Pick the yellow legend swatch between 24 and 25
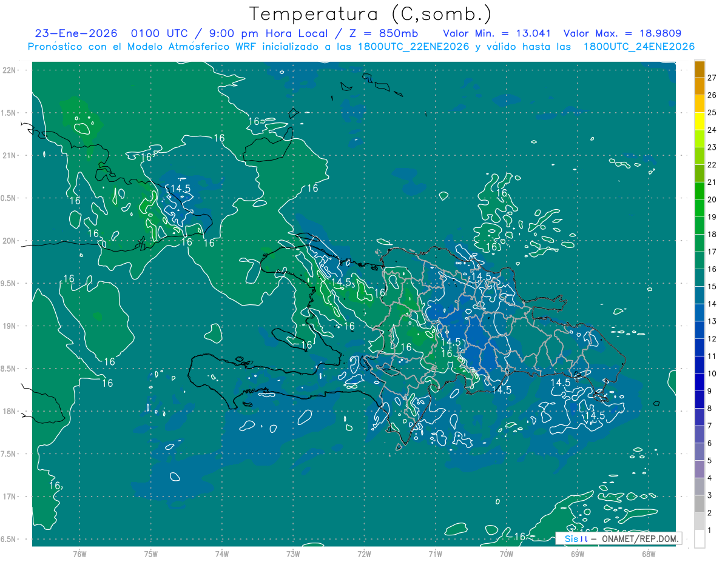Image resolution: width=728 pixels, height=562 pixels. click(x=699, y=121)
